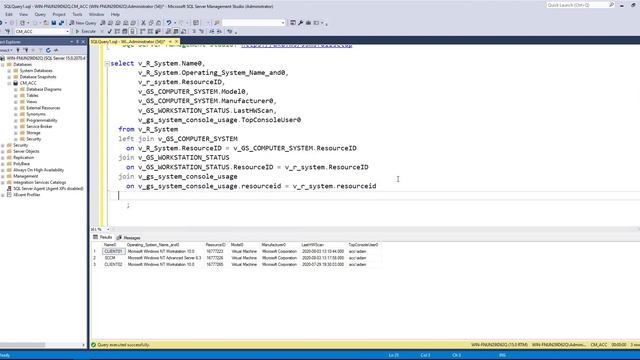Open the Project menu

[59, 14]
